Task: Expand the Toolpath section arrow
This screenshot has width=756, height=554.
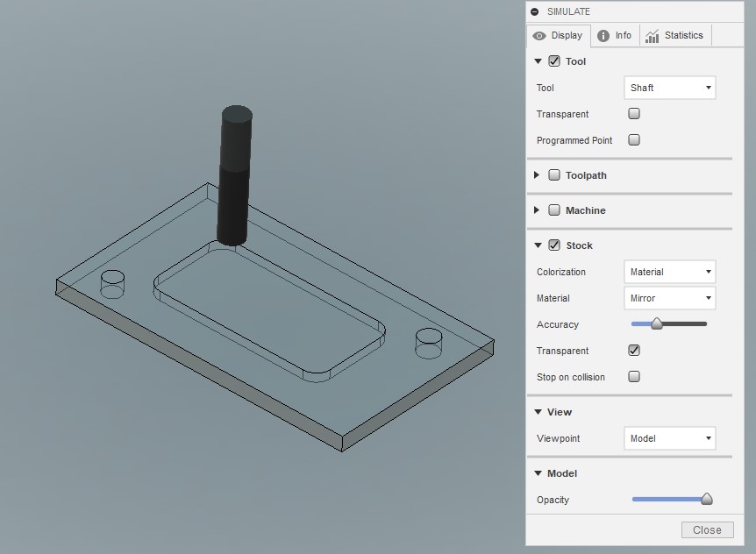Action: pos(537,174)
